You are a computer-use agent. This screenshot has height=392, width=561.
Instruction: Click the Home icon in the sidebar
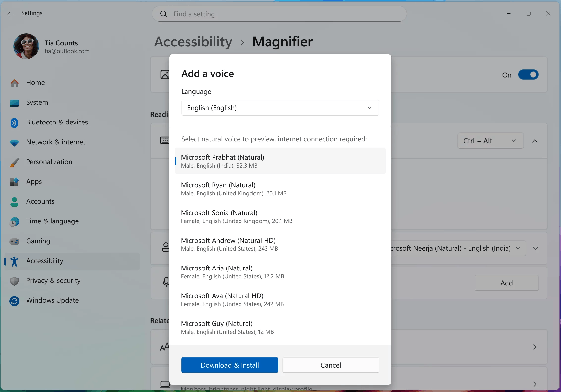click(x=14, y=83)
